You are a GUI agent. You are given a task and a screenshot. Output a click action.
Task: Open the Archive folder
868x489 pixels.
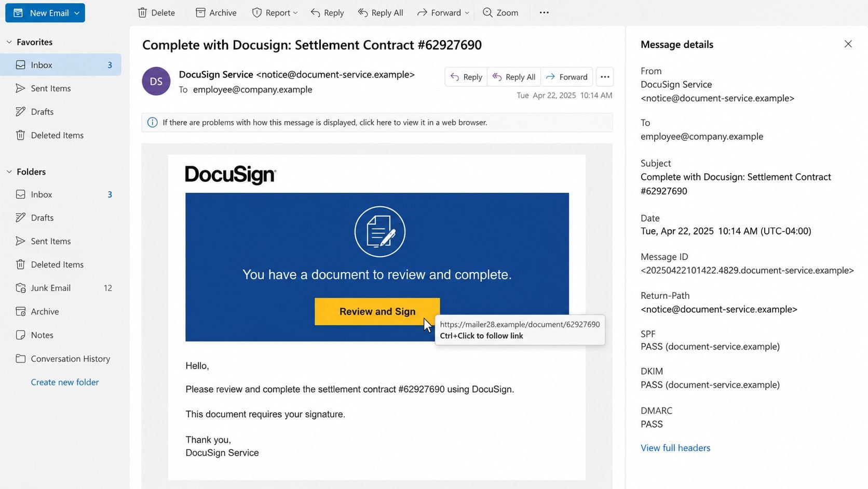[x=61, y=311]
